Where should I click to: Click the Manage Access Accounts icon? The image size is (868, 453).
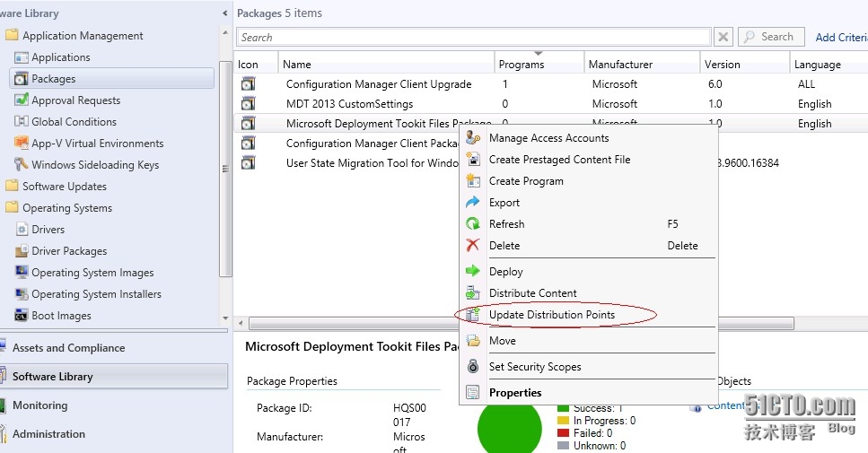coord(473,138)
